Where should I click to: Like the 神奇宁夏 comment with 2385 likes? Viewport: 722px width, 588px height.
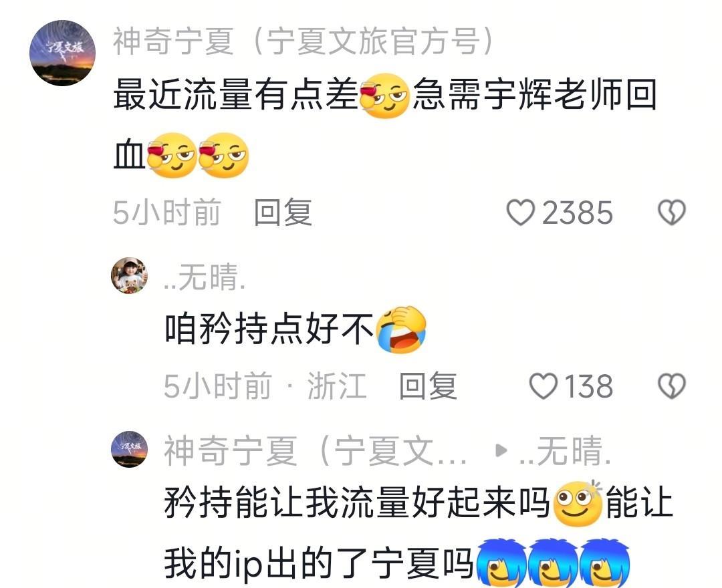[520, 212]
